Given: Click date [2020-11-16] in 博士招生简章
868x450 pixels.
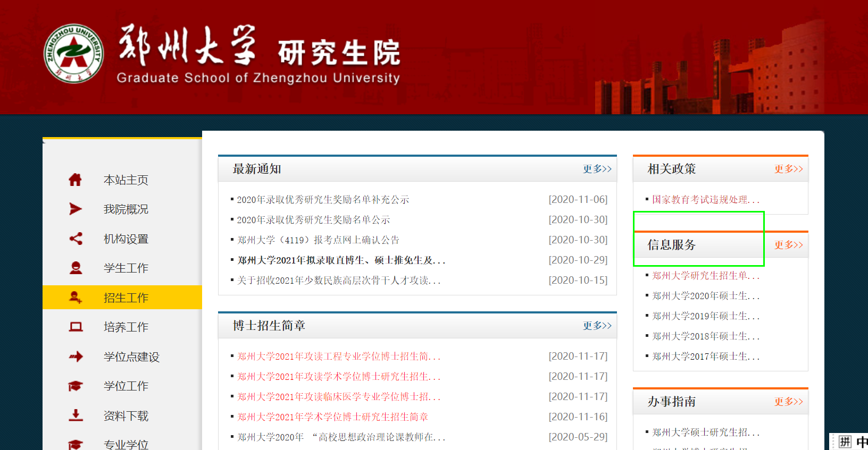Looking at the screenshot, I should pos(578,417).
